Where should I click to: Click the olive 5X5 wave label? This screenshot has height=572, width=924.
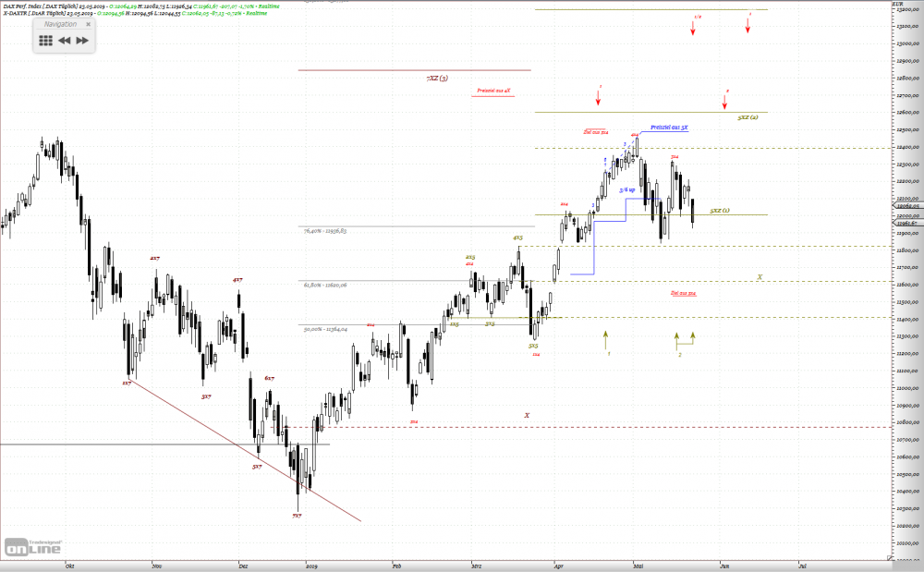click(533, 346)
